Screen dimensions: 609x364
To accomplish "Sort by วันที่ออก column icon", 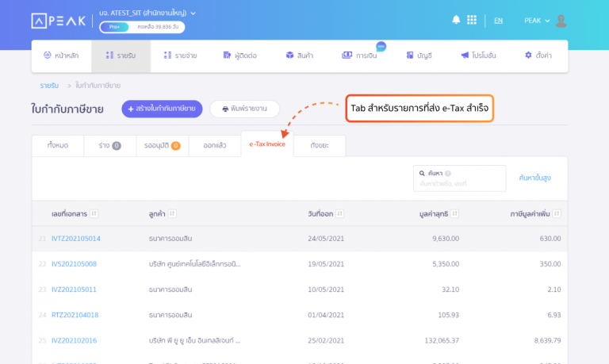I will coord(340,213).
